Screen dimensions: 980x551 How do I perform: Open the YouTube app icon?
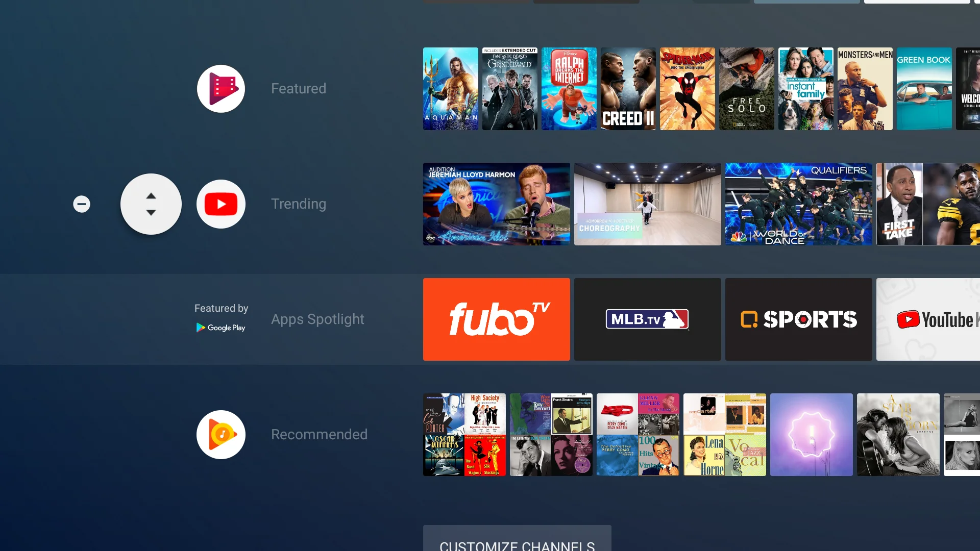point(221,204)
